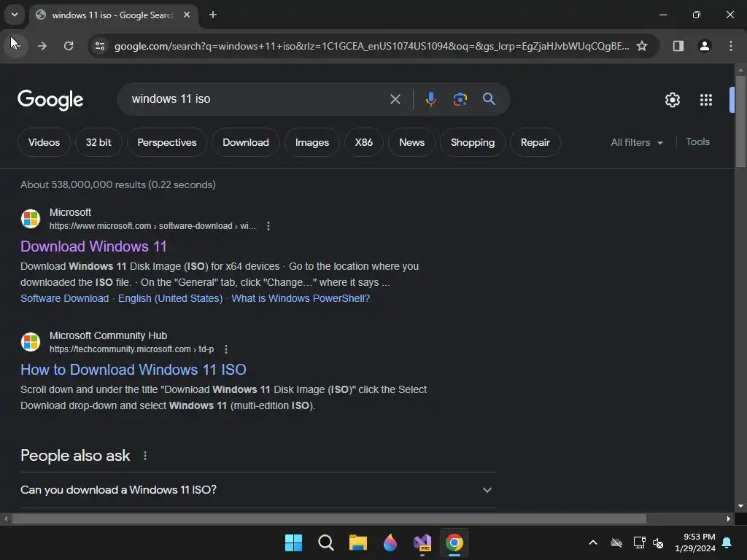Viewport: 747px width, 560px height.
Task: Close the windows 11 iso tab
Action: [187, 15]
